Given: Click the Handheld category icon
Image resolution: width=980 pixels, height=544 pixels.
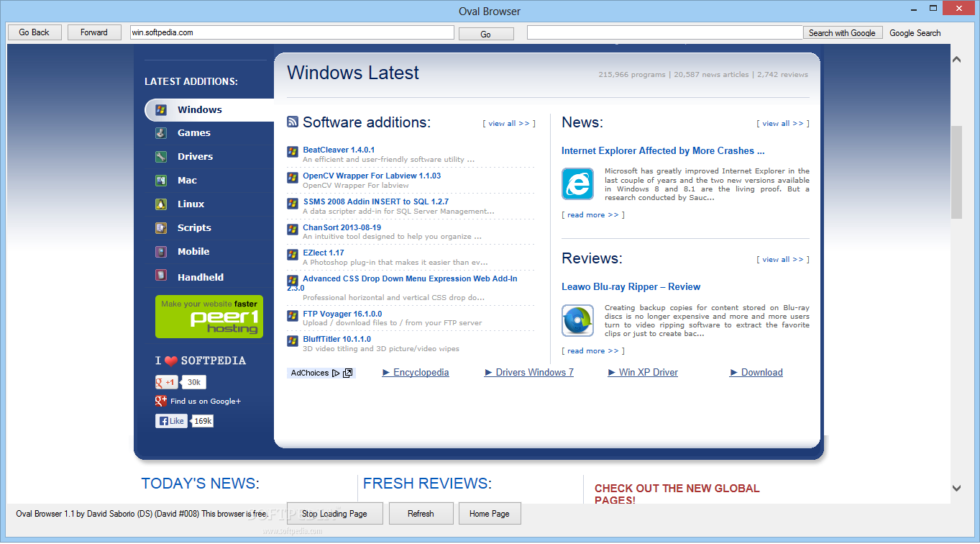Looking at the screenshot, I should tap(161, 276).
